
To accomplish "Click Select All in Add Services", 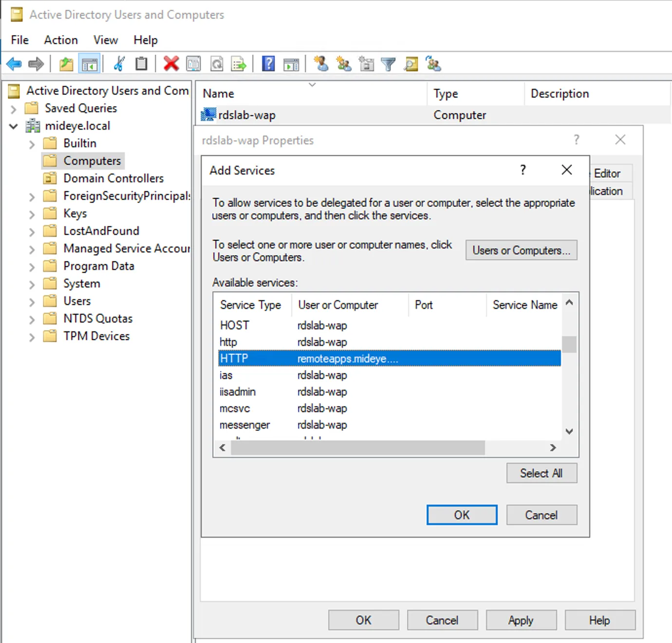I will click(541, 473).
